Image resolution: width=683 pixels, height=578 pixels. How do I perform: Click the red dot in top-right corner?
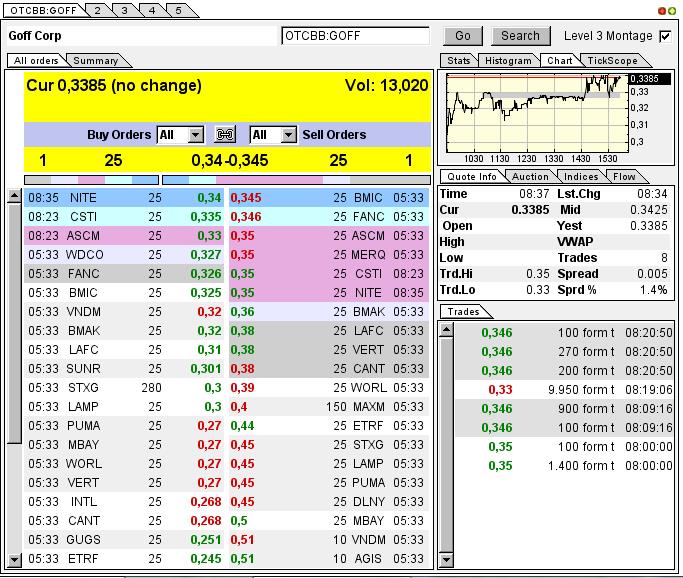[661, 10]
